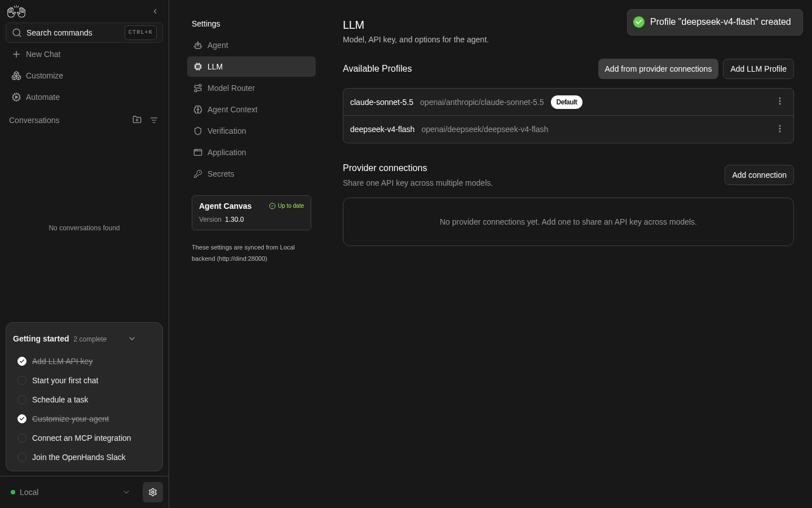Open options menu for deepseek-v4-flash profile
The image size is (812, 508).
[780, 129]
